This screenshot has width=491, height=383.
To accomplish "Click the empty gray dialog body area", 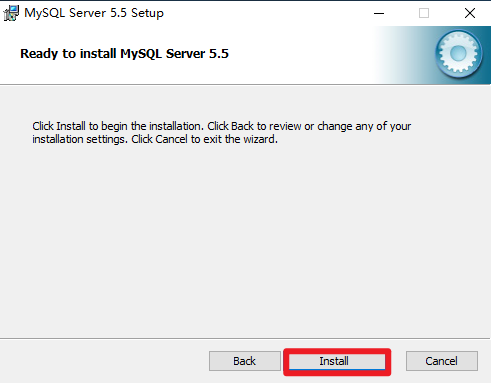I will tap(245, 240).
